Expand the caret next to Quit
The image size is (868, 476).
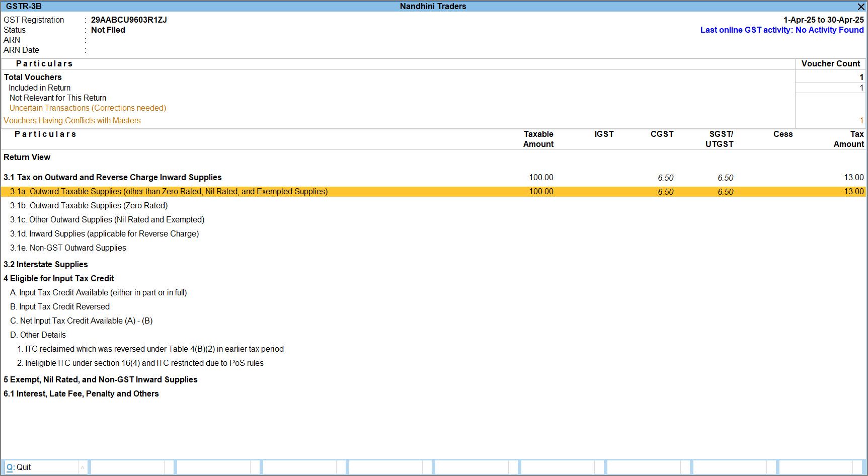click(83, 467)
